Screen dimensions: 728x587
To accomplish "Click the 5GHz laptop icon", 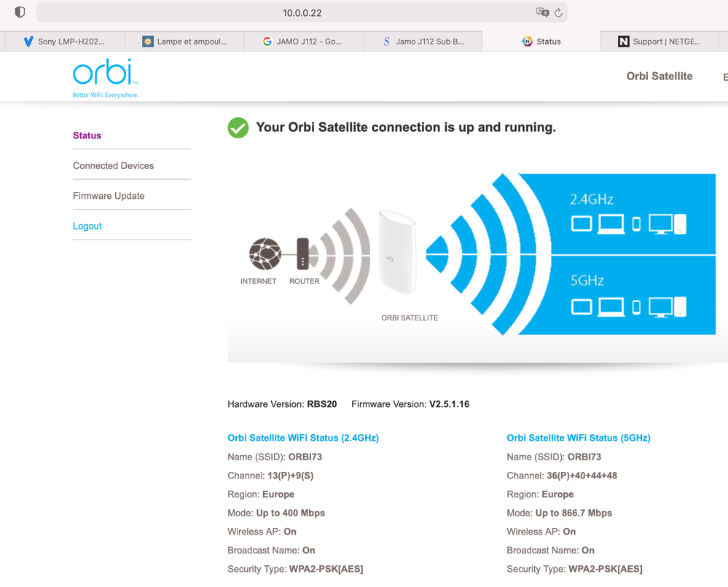I will [611, 307].
